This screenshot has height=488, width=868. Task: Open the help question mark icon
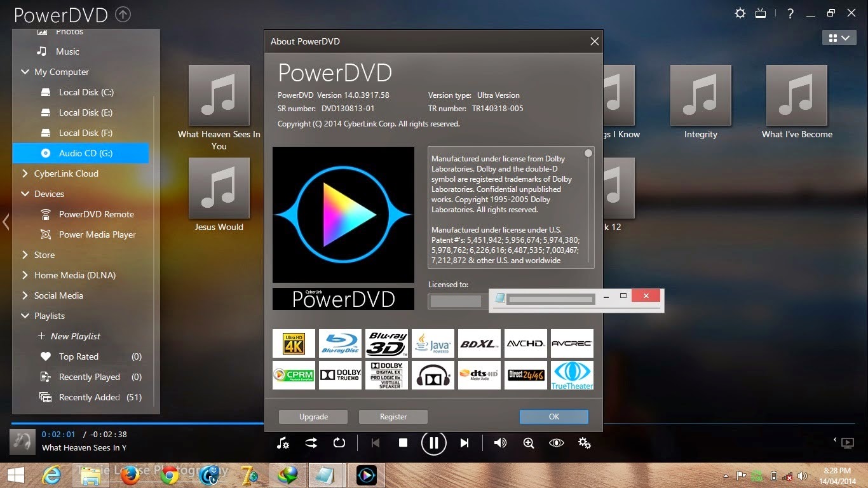(790, 13)
